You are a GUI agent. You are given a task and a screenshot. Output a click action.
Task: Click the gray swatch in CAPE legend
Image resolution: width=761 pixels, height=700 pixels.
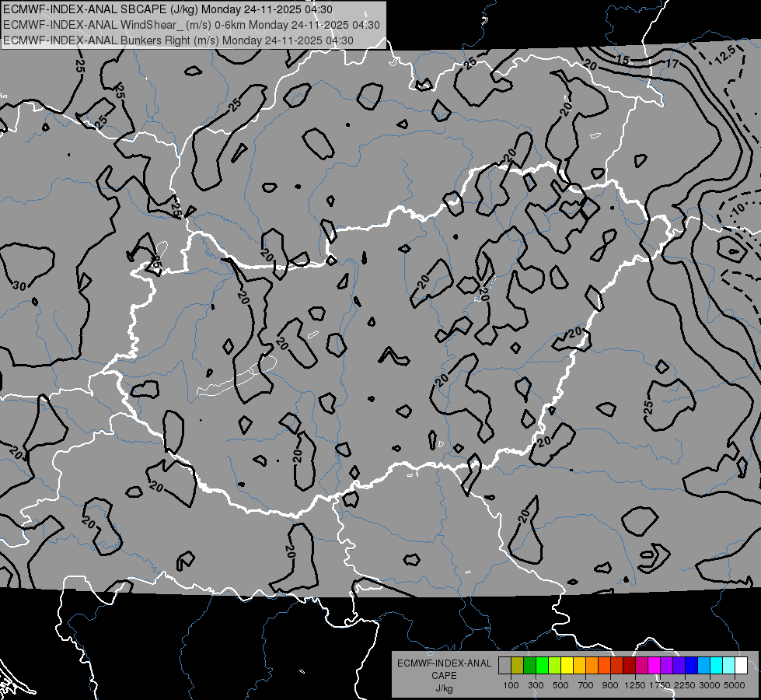click(x=504, y=665)
